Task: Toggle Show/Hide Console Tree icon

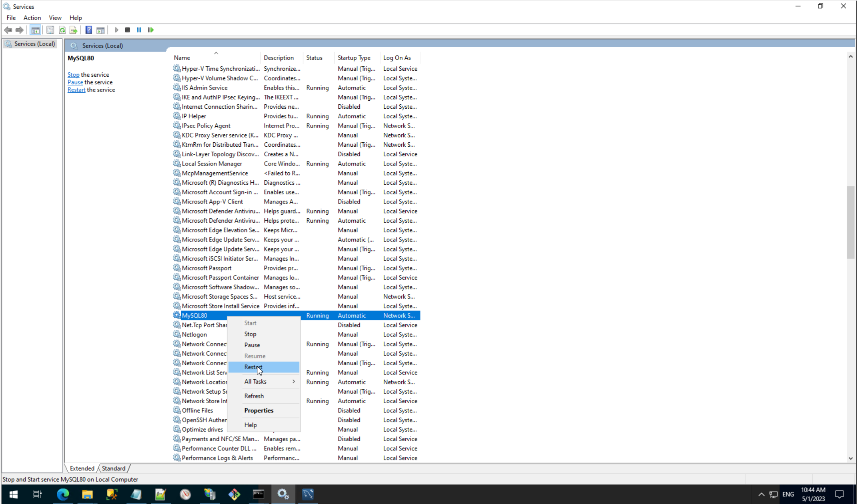Action: pyautogui.click(x=35, y=30)
